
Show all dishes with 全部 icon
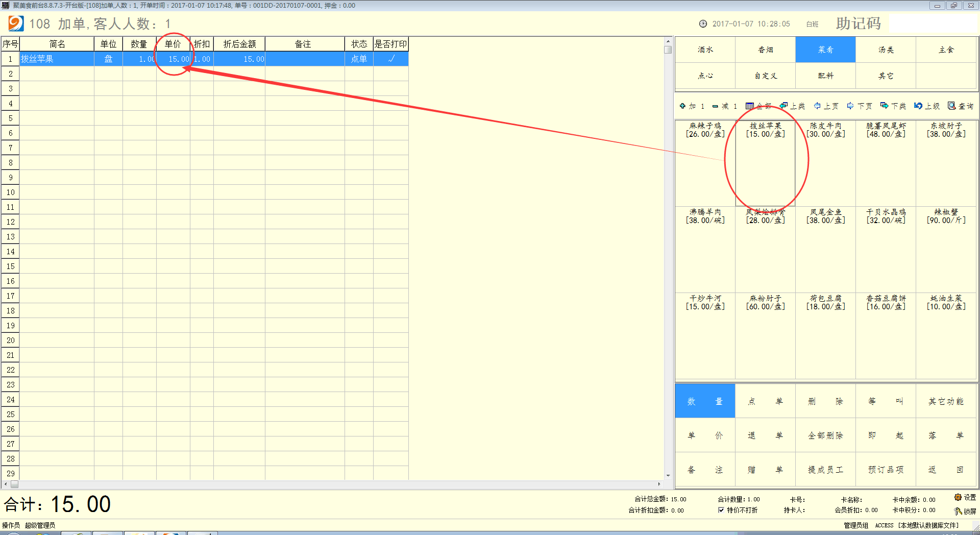point(750,106)
